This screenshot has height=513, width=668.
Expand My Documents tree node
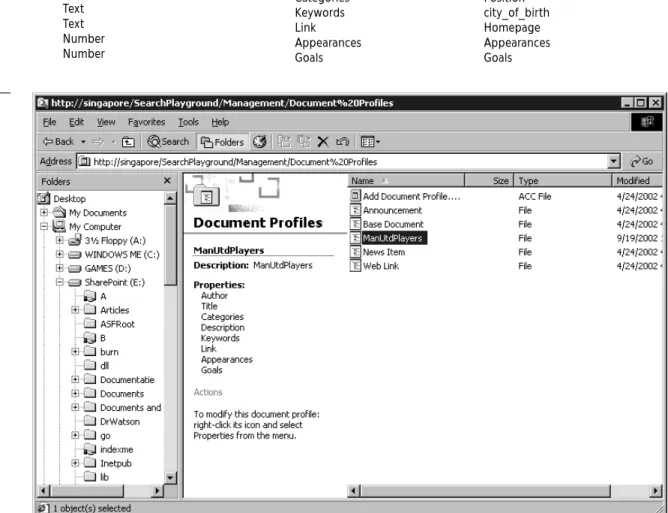pos(44,212)
